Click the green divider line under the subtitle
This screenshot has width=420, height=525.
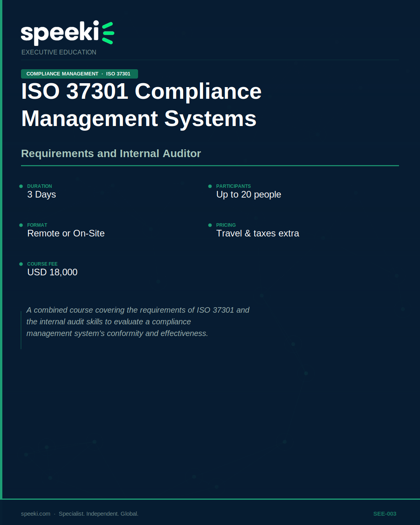pos(210,167)
